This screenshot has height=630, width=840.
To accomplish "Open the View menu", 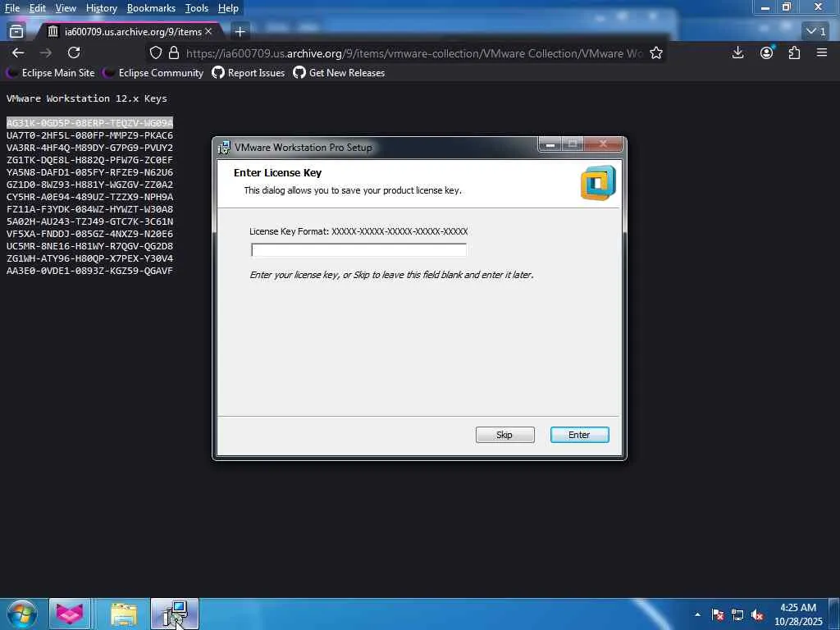I will point(66,8).
